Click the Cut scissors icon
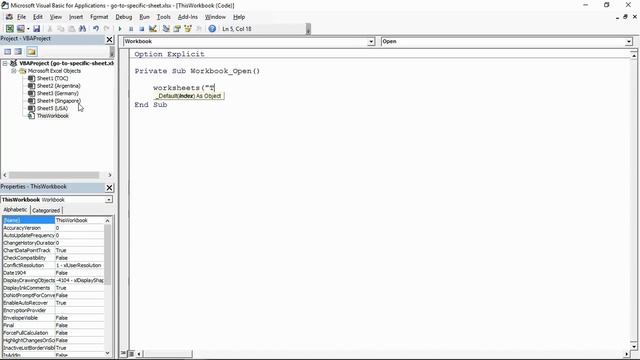Viewport: 640px width, 360px height. click(x=50, y=29)
